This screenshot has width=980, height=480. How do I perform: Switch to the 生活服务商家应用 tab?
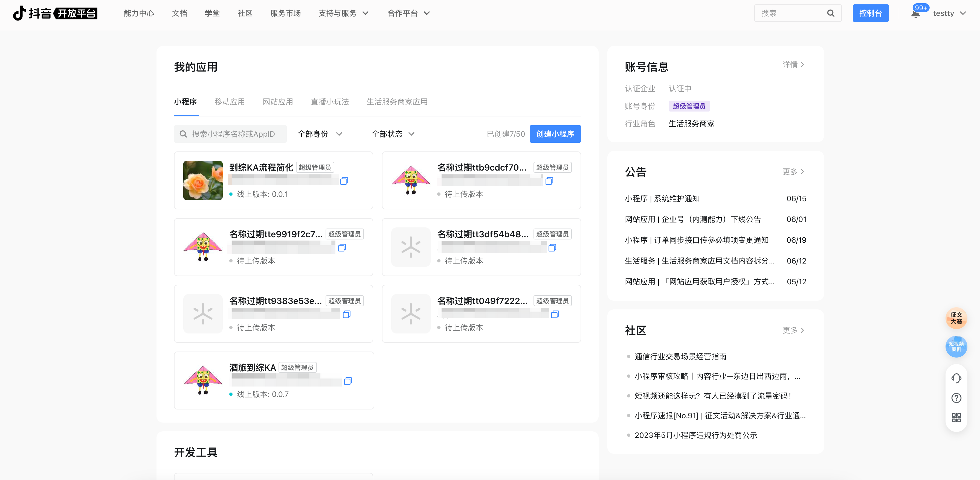[x=397, y=102]
